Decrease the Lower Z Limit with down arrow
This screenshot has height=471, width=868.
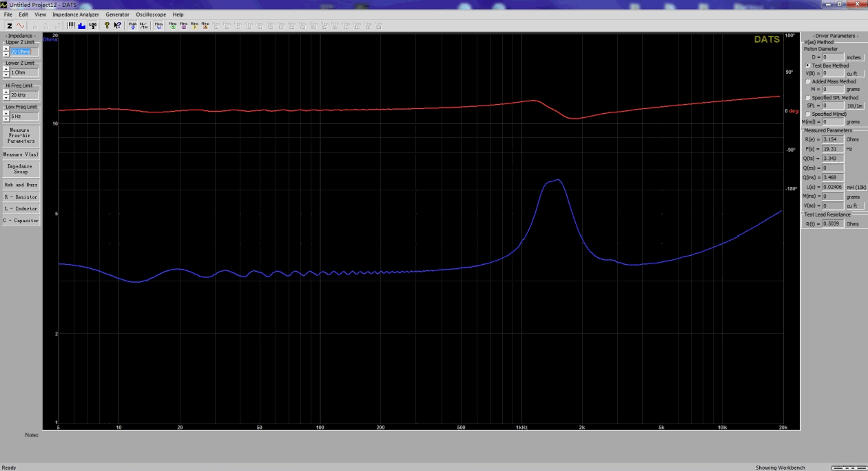click(x=6, y=75)
